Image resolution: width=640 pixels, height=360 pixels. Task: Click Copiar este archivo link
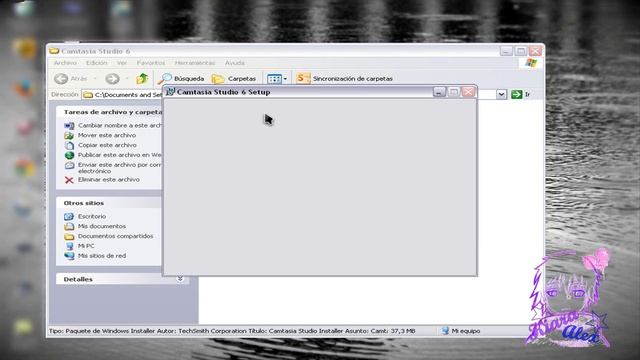click(x=107, y=145)
